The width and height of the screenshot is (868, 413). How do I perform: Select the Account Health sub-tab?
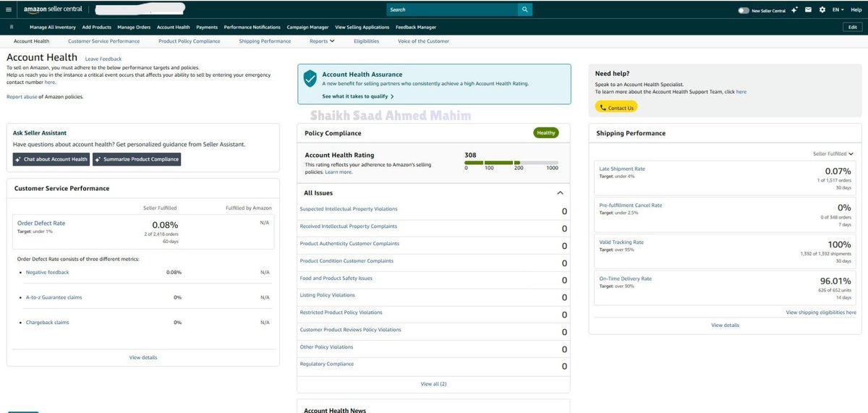(x=32, y=41)
